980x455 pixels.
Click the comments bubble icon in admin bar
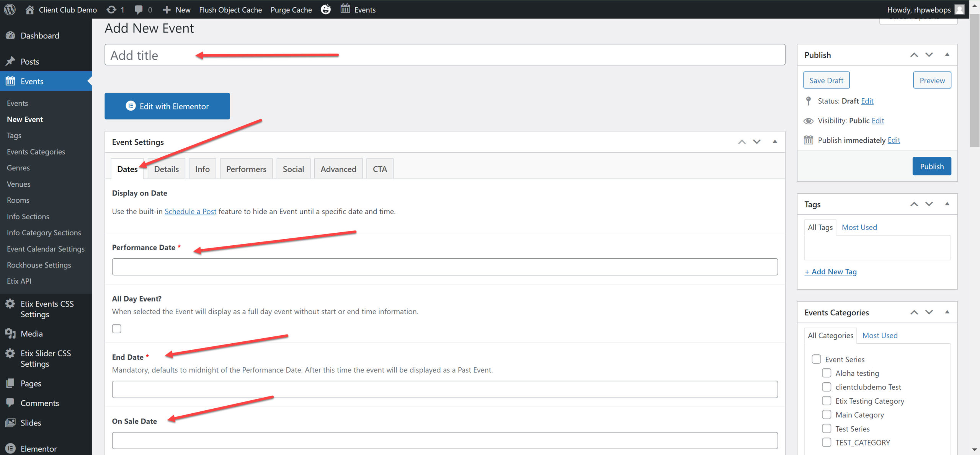[x=139, y=10]
